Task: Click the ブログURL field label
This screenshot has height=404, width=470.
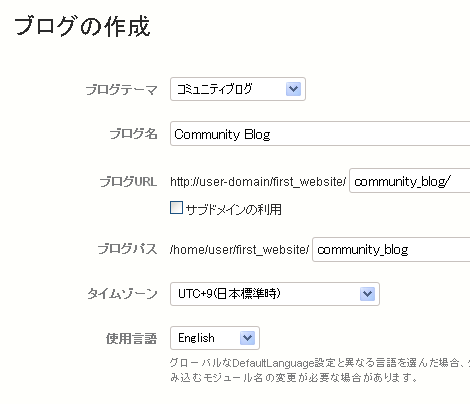Action: click(128, 182)
